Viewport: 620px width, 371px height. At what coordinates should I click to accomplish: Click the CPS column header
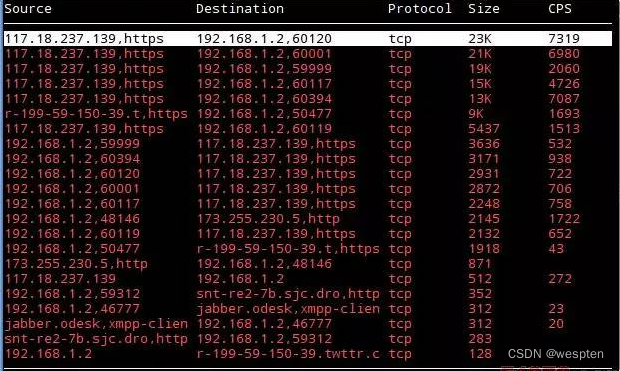point(560,9)
